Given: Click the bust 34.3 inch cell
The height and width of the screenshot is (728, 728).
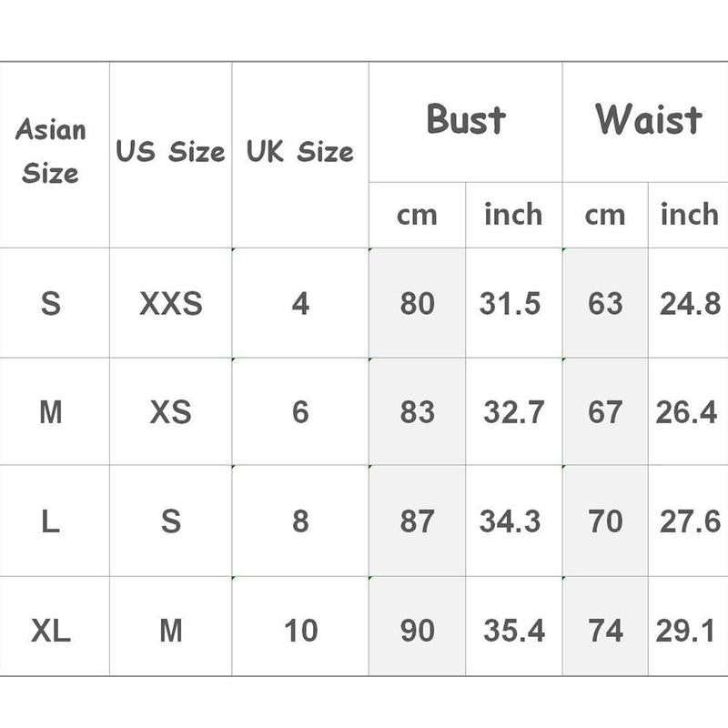Looking at the screenshot, I should 514,521.
